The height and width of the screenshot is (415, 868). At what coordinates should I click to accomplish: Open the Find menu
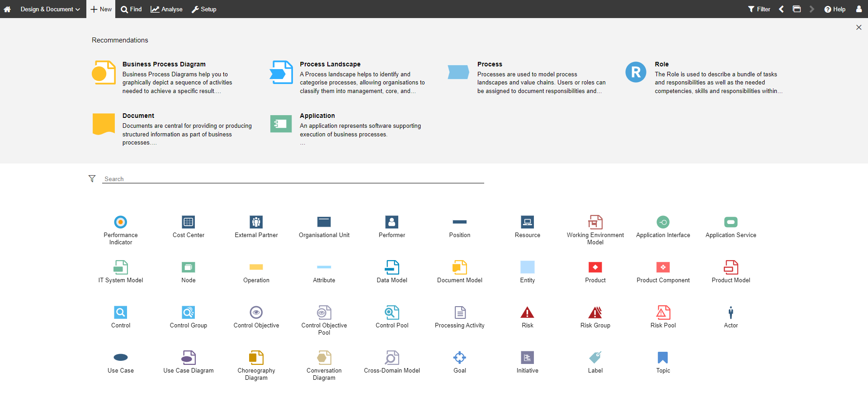[x=131, y=9]
